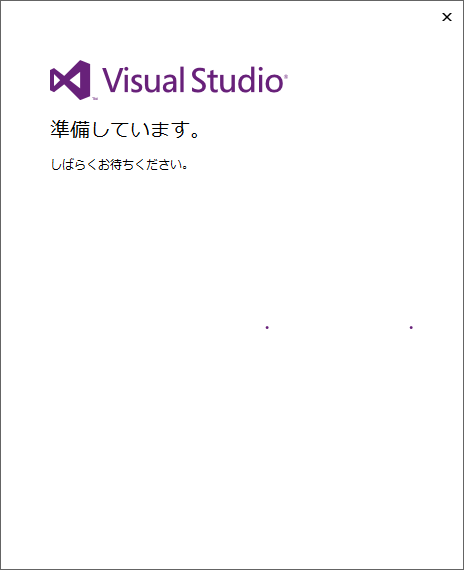Click the progress track between the purple dots
The width and height of the screenshot is (464, 570).
coord(339,328)
